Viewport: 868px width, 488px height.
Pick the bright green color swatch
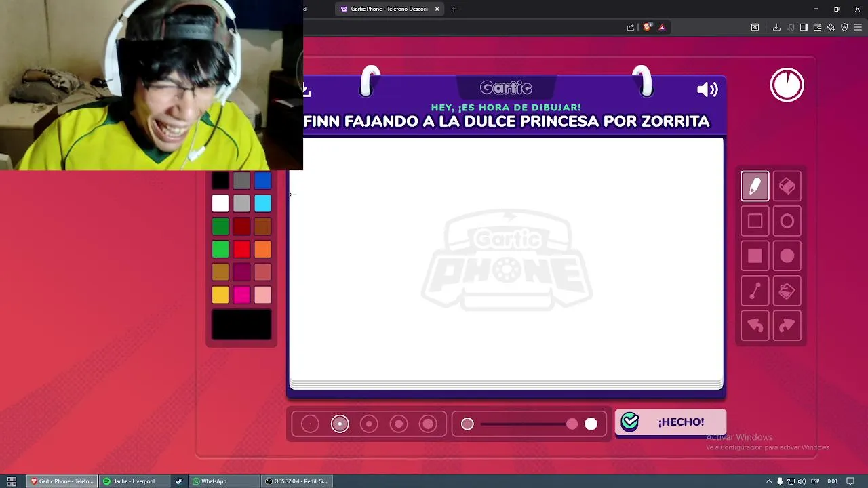coord(220,249)
